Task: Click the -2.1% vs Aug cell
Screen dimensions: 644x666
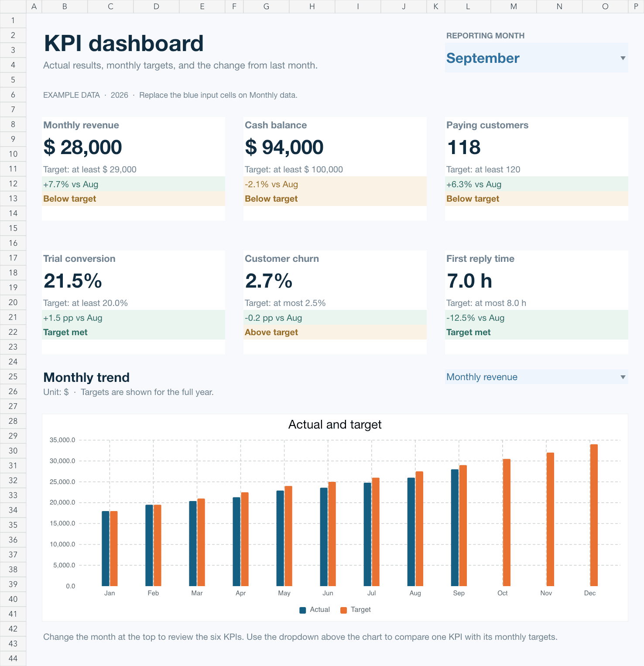Action: pos(335,184)
